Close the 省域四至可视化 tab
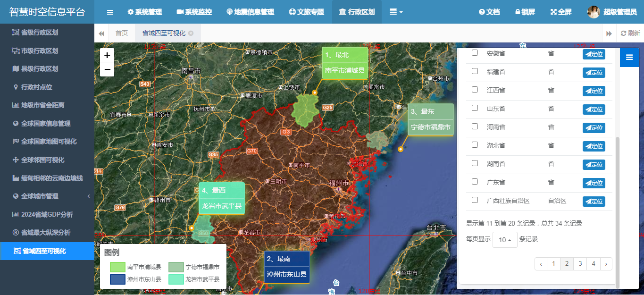This screenshot has height=295, width=644. point(191,33)
